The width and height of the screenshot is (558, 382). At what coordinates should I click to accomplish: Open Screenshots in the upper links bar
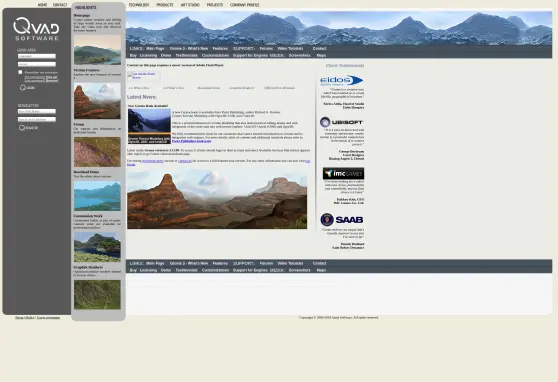pyautogui.click(x=299, y=56)
